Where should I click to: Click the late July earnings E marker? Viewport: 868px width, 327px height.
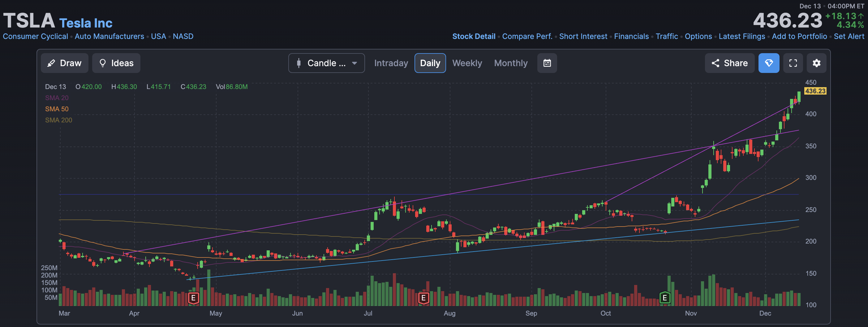tap(423, 298)
